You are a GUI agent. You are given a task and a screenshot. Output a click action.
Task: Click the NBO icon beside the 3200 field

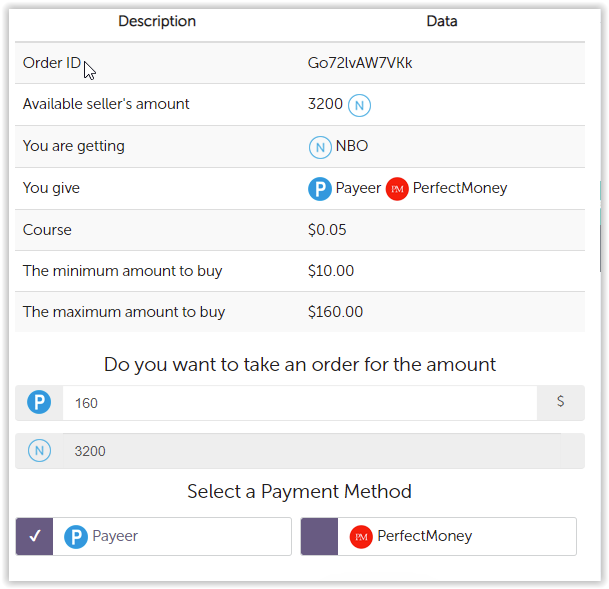(x=39, y=451)
